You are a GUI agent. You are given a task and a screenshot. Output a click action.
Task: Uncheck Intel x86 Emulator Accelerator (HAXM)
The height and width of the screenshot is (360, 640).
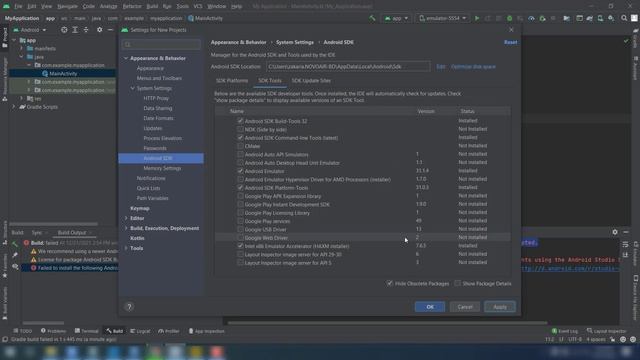click(x=240, y=246)
